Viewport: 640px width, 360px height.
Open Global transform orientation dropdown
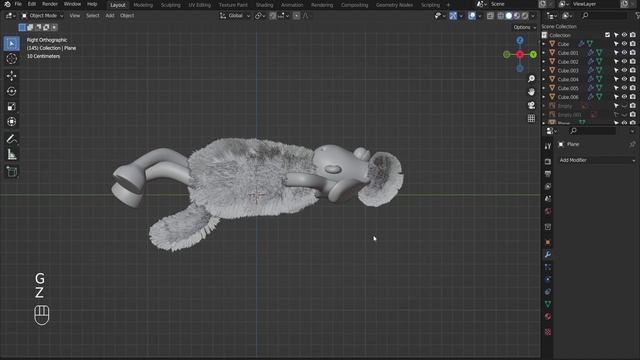click(235, 16)
